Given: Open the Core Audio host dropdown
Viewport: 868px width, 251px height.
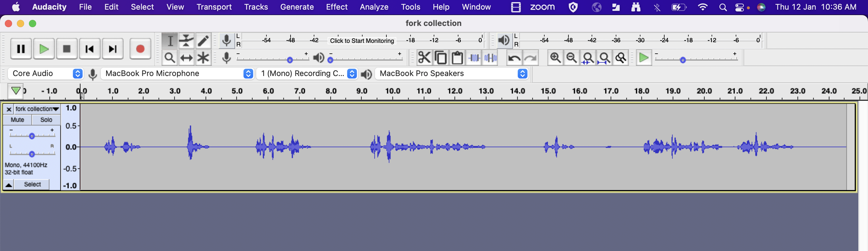Looking at the screenshot, I should click(x=46, y=74).
